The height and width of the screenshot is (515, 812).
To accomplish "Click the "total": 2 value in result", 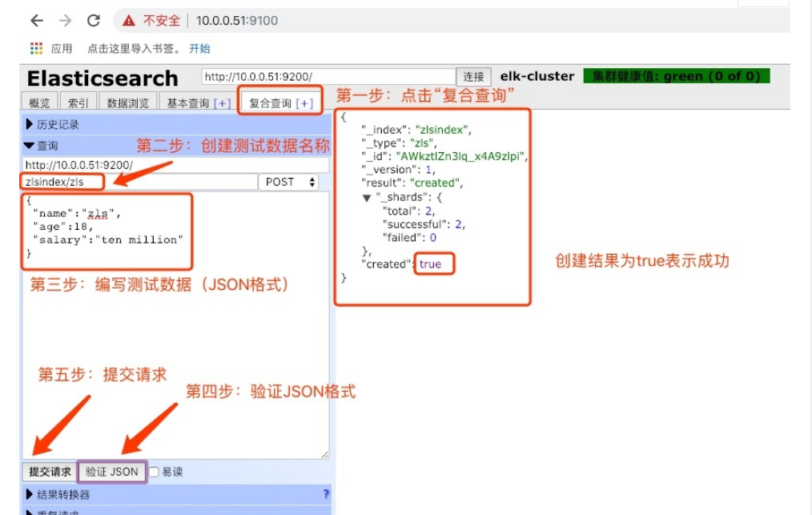I will coord(428,211).
